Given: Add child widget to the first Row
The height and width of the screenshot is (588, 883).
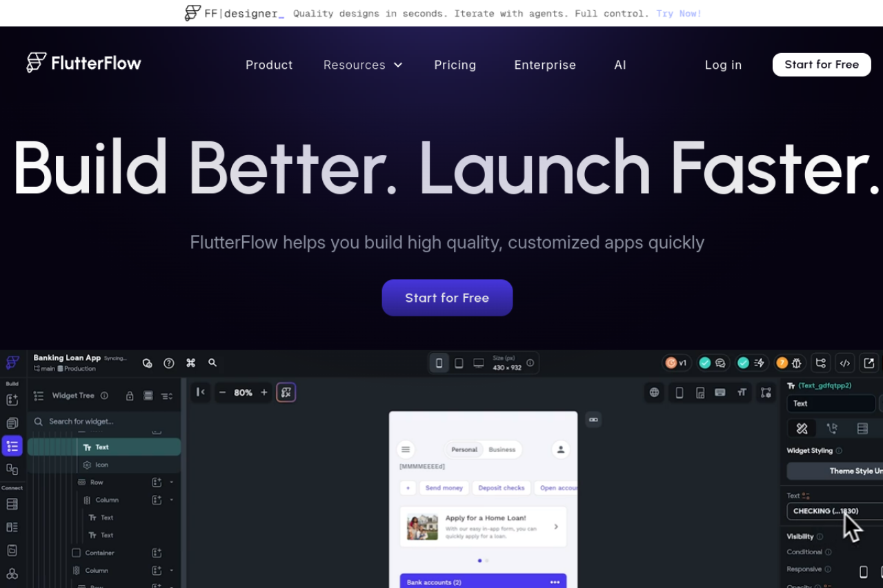Looking at the screenshot, I should pyautogui.click(x=157, y=482).
